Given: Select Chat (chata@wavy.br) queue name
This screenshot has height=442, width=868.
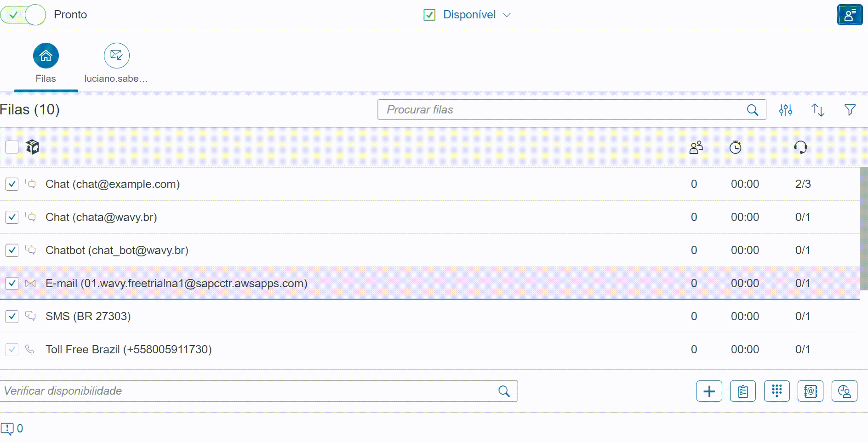Looking at the screenshot, I should tap(101, 217).
